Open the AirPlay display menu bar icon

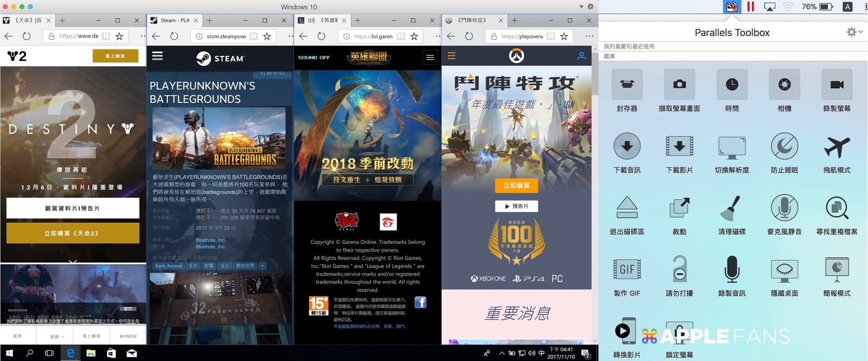[x=769, y=7]
